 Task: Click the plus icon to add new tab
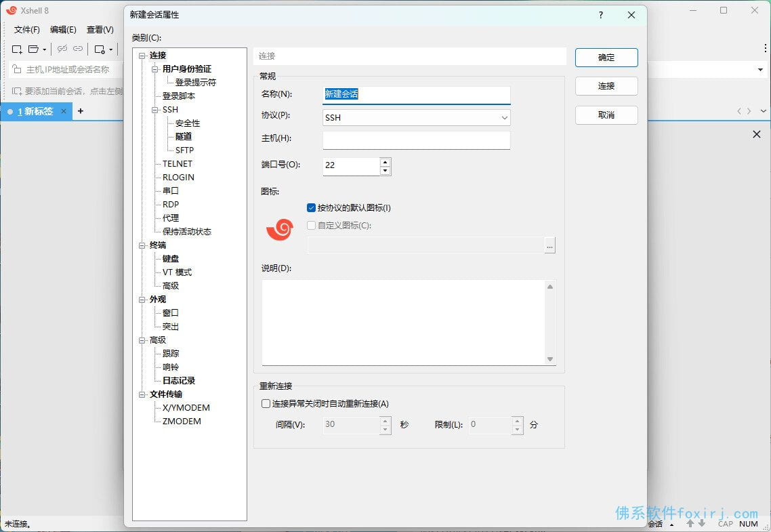[81, 111]
